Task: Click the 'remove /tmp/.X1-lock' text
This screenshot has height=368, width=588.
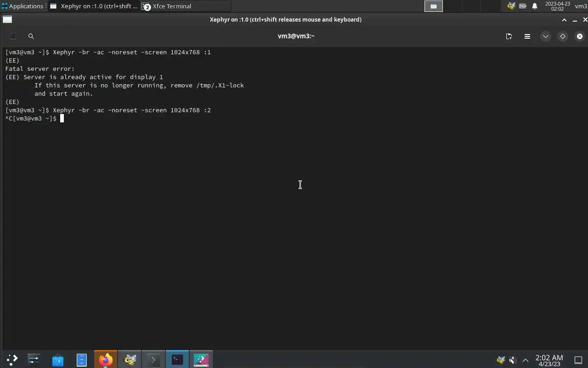Action: 207,86
